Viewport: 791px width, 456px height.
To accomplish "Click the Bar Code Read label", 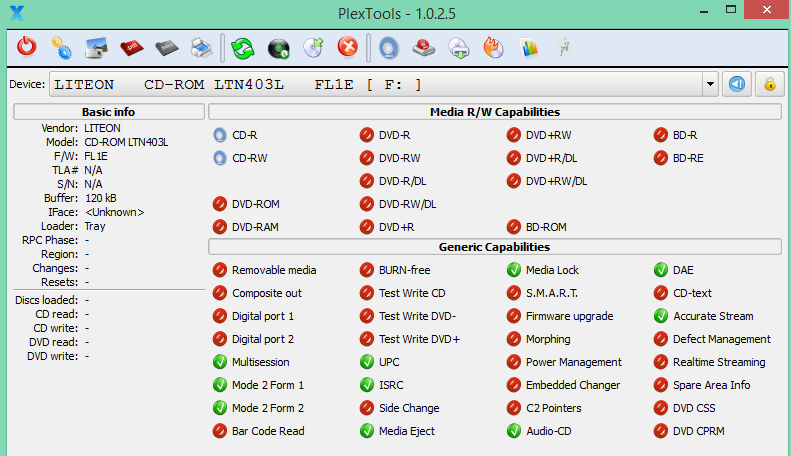I will click(268, 431).
